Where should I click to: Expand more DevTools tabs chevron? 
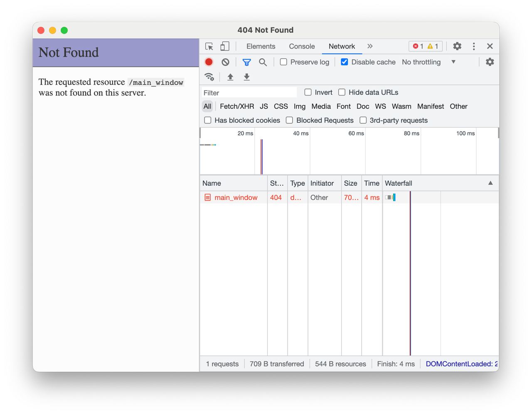[x=370, y=46]
